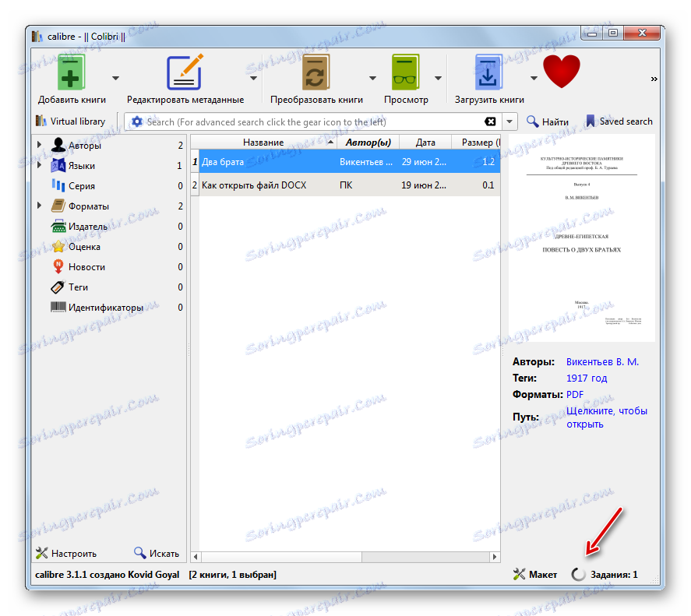The height and width of the screenshot is (616, 691).
Task: Expand the Languages tree node
Action: 39,165
